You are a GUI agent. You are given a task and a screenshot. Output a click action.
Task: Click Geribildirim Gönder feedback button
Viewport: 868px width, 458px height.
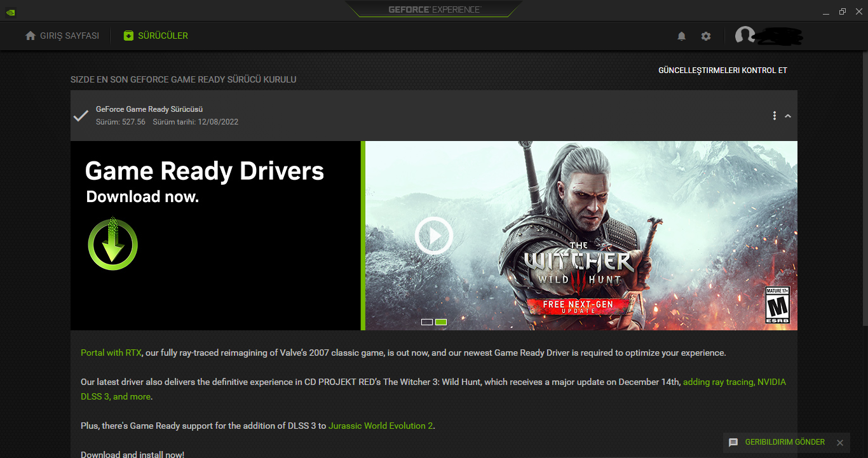click(x=776, y=442)
